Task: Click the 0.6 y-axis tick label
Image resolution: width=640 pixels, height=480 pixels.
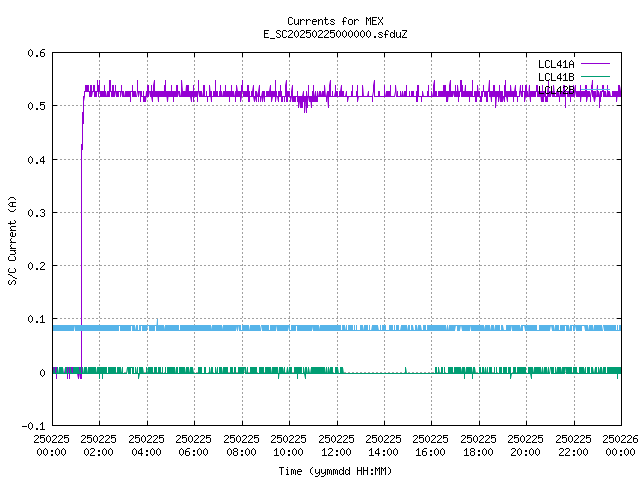Action: click(x=36, y=53)
